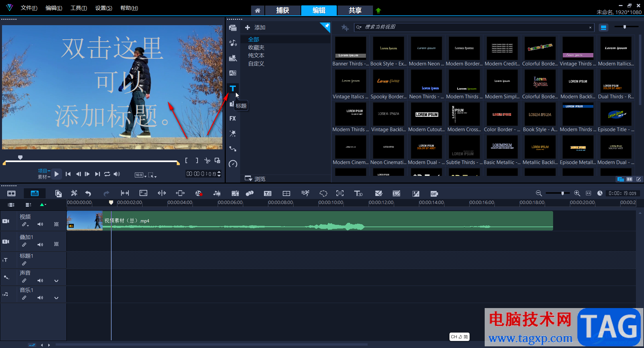Screen dimensions: 644x348
Task: Select the 纯文本 category
Action: coord(256,55)
